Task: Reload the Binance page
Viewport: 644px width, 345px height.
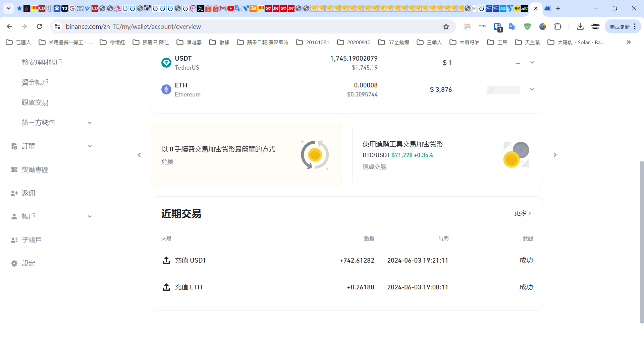Action: (39, 26)
